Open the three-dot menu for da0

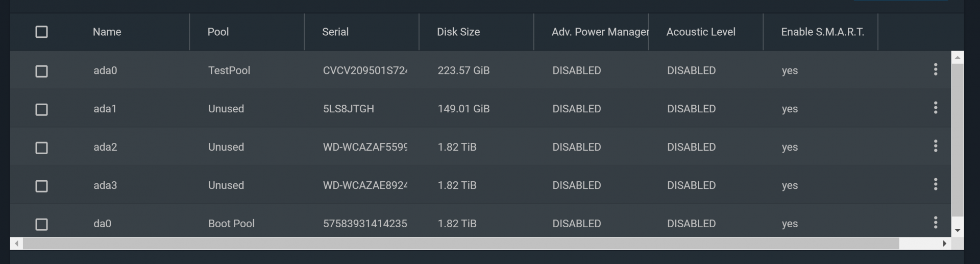pyautogui.click(x=935, y=223)
